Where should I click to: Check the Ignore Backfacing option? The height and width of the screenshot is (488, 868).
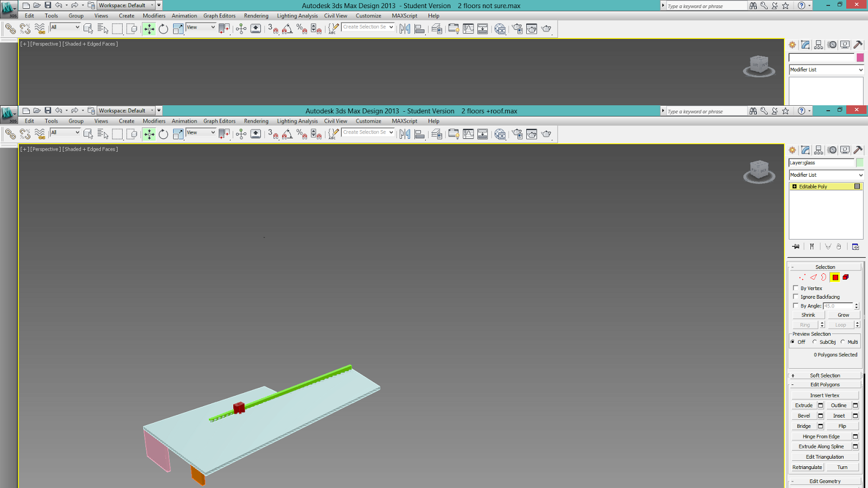point(795,297)
